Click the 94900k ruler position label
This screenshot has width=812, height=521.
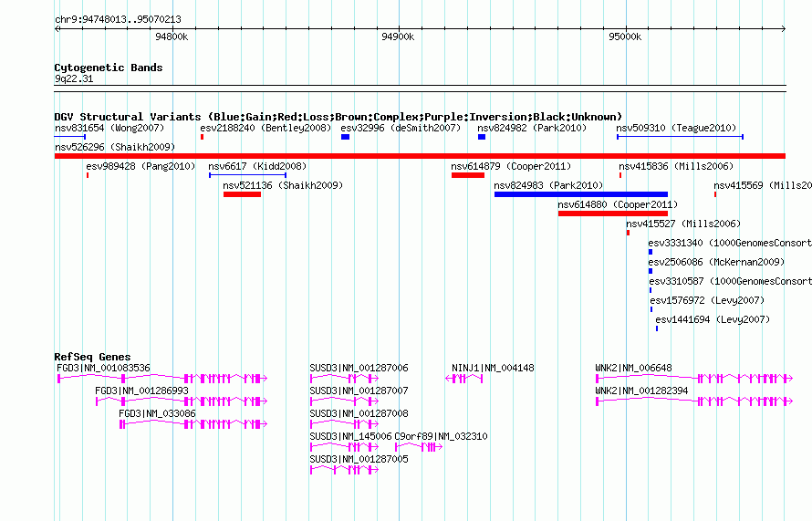398,36
